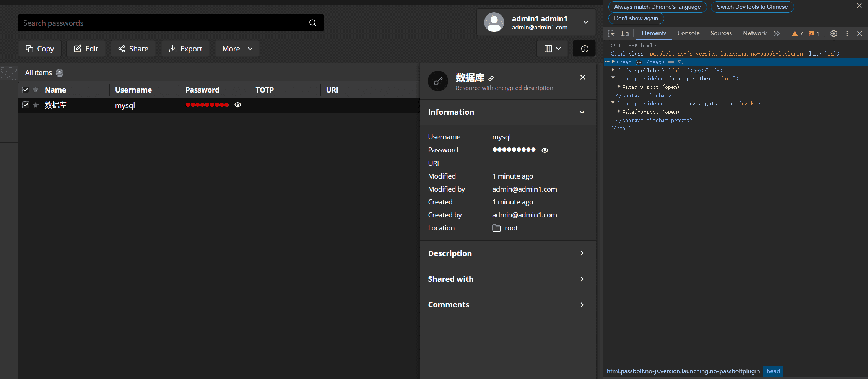Expand the head element node
The height and width of the screenshot is (379, 868).
click(x=613, y=62)
